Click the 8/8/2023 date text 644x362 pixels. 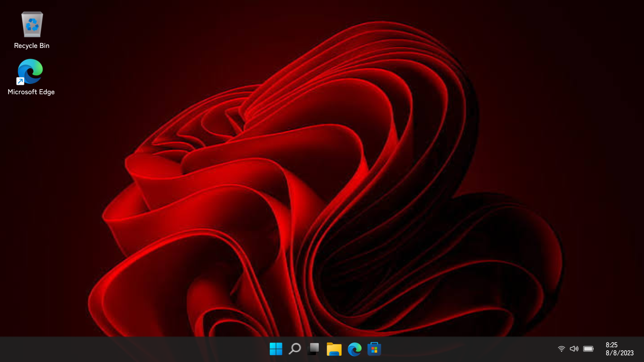[x=620, y=353]
